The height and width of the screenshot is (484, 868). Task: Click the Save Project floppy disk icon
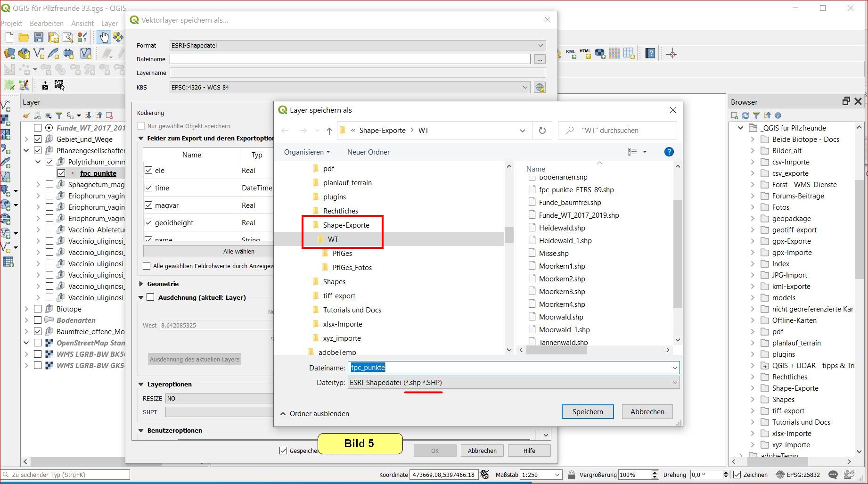point(39,37)
